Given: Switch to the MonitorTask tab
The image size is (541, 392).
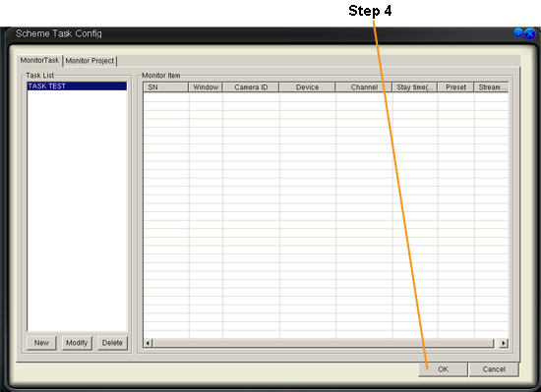Looking at the screenshot, I should tap(39, 61).
